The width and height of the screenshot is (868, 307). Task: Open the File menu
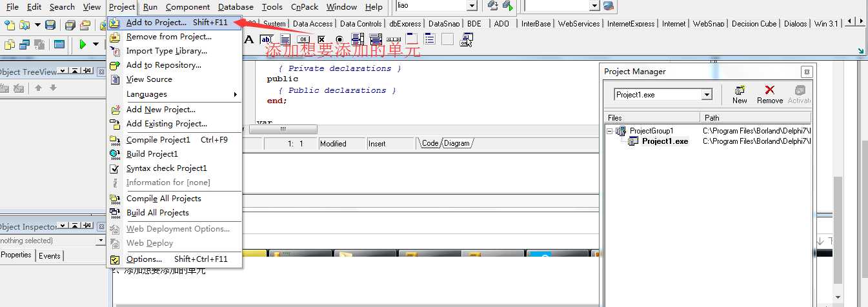tap(12, 7)
